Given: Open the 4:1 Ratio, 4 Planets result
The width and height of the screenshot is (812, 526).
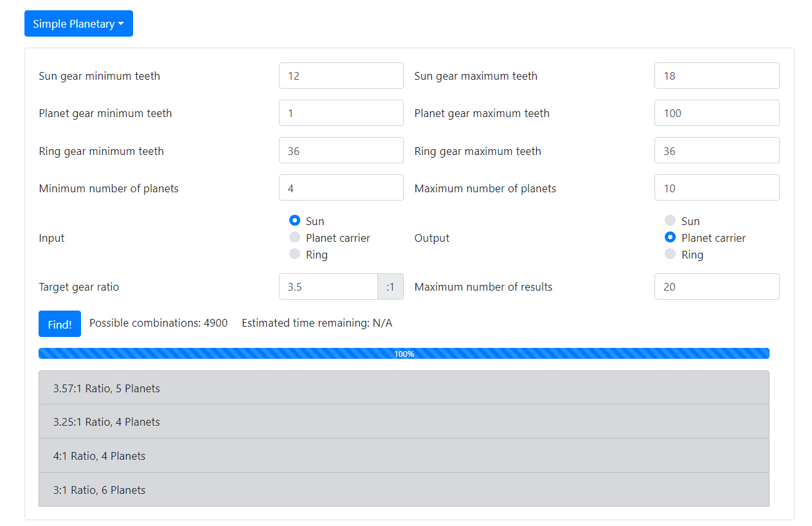Looking at the screenshot, I should [404, 456].
